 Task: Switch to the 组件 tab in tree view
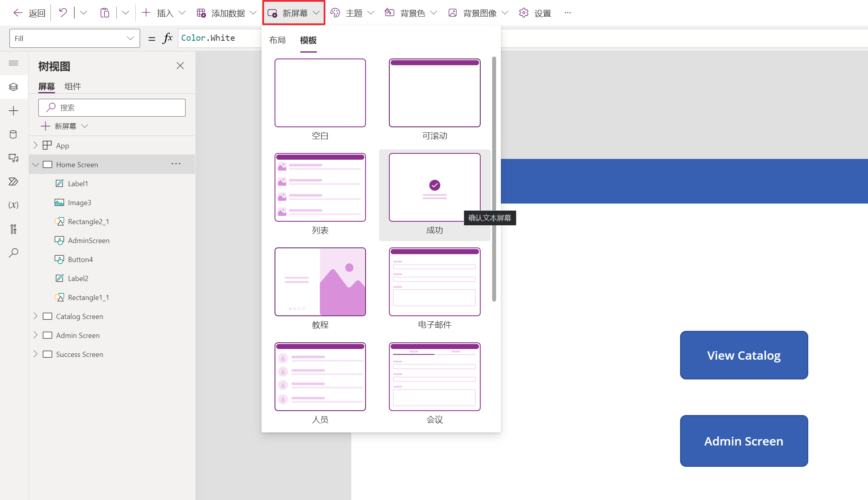(73, 86)
